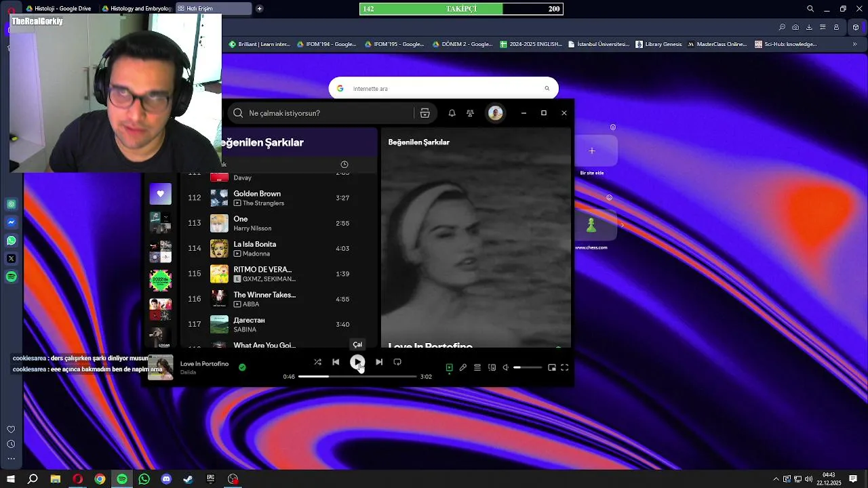The width and height of the screenshot is (868, 488).
Task: Click the Spotify search magnifier icon
Action: click(238, 113)
